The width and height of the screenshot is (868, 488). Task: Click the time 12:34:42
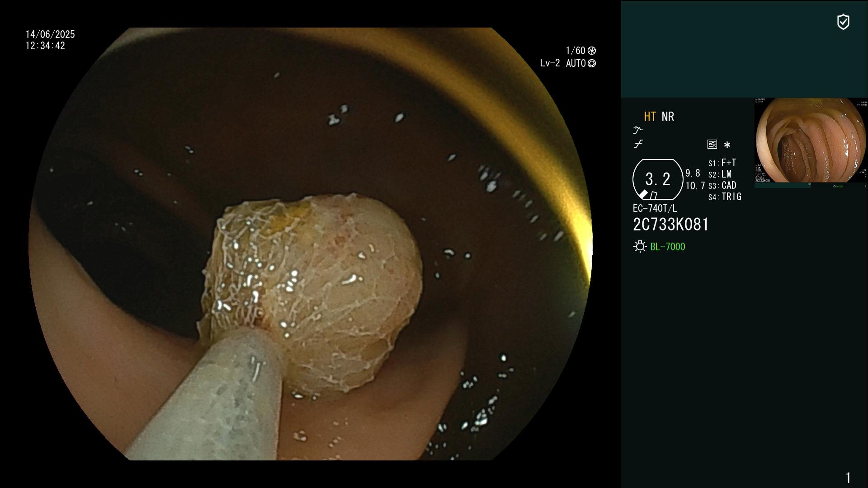(x=45, y=46)
